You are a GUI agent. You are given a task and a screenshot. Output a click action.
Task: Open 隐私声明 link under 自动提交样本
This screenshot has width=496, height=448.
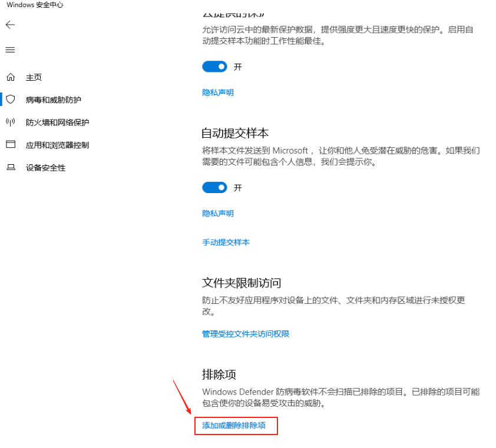(218, 213)
